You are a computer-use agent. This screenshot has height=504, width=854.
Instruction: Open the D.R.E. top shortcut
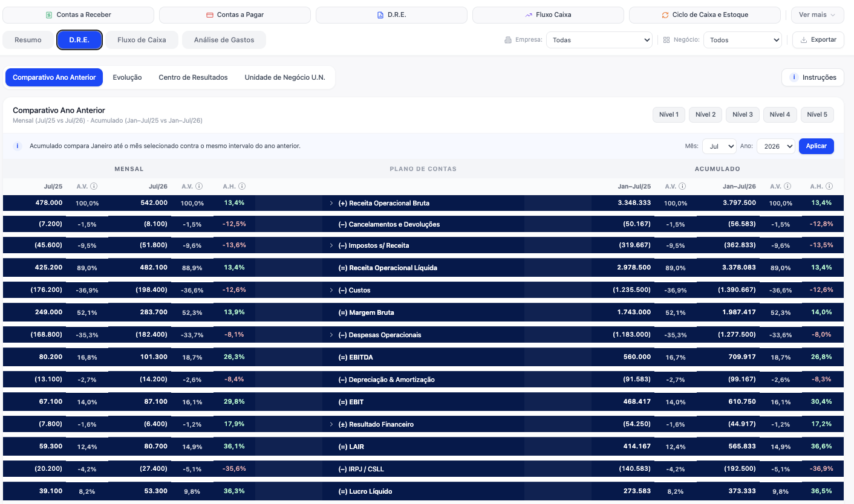coord(391,15)
